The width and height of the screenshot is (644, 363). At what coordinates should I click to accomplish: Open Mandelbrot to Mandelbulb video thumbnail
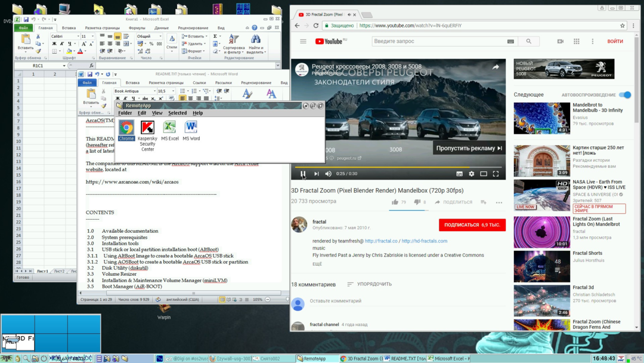coord(541,118)
